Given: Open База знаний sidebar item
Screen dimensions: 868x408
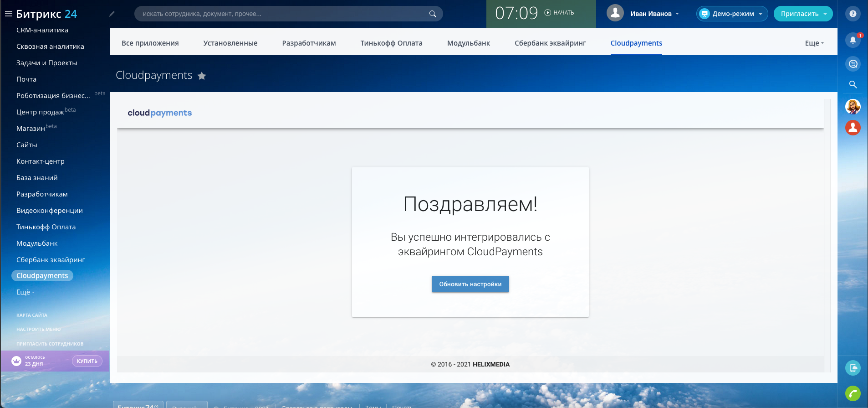Looking at the screenshot, I should pos(37,178).
